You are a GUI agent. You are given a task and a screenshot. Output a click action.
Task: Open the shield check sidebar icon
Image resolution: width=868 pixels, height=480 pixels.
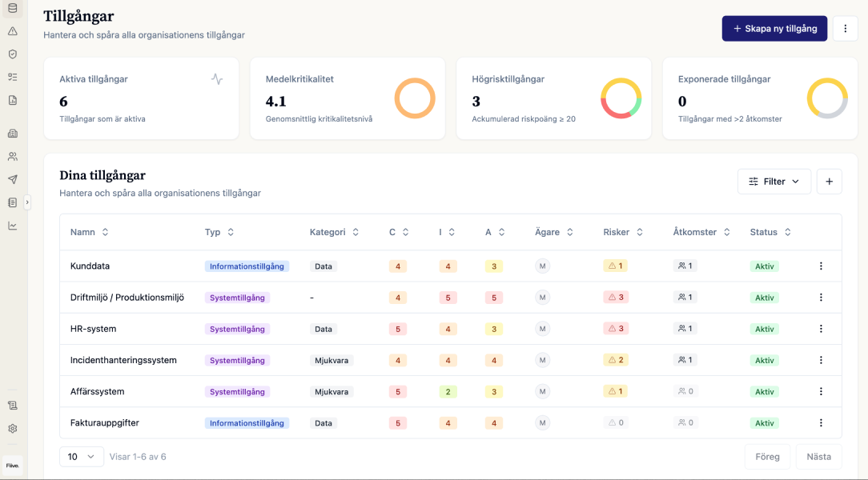point(13,54)
